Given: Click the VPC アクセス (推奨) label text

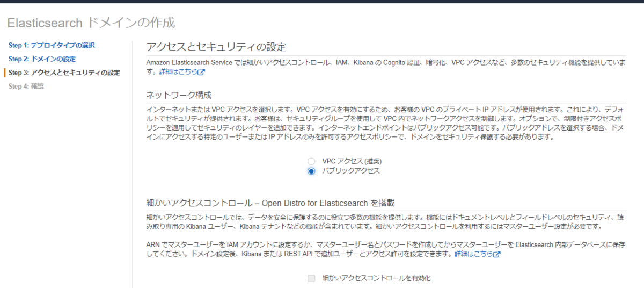Looking at the screenshot, I should point(352,161).
